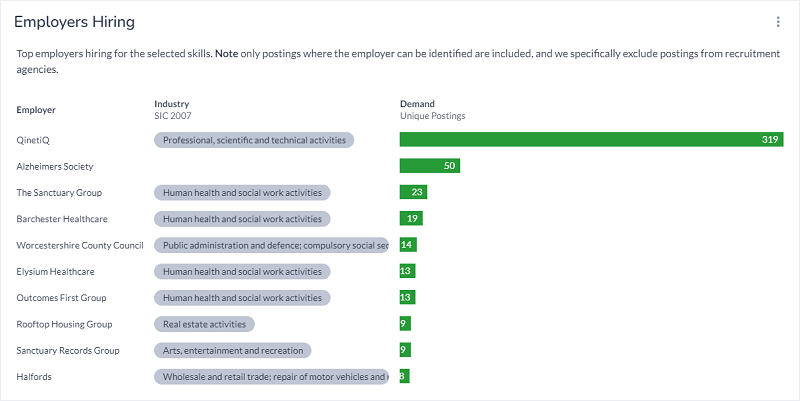
Task: Click the Industry column header
Action: (x=172, y=104)
